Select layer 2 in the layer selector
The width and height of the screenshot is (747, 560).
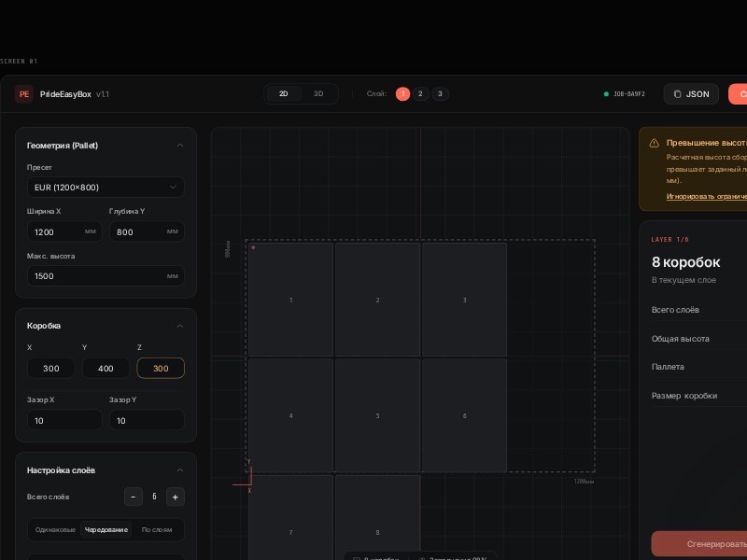coord(421,94)
